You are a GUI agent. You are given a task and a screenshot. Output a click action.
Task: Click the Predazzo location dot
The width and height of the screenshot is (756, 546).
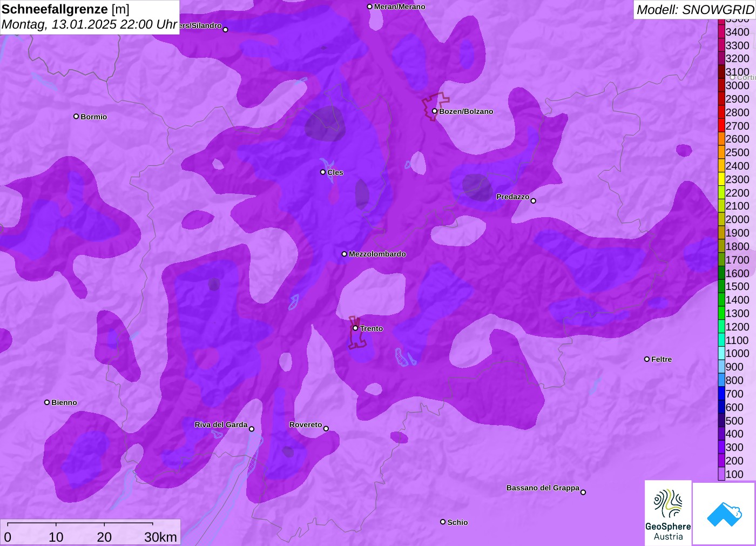534,201
